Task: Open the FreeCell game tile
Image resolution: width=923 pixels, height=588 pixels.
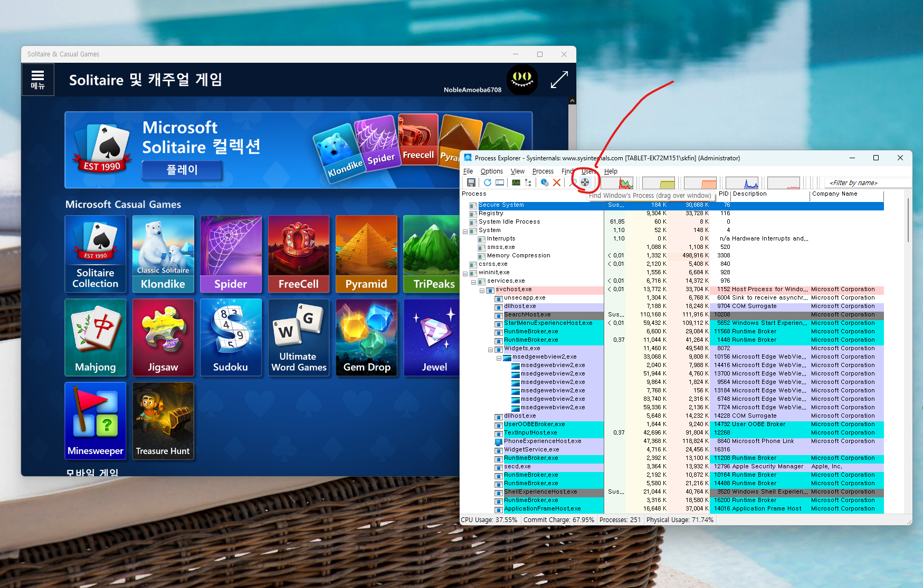Action: [299, 254]
